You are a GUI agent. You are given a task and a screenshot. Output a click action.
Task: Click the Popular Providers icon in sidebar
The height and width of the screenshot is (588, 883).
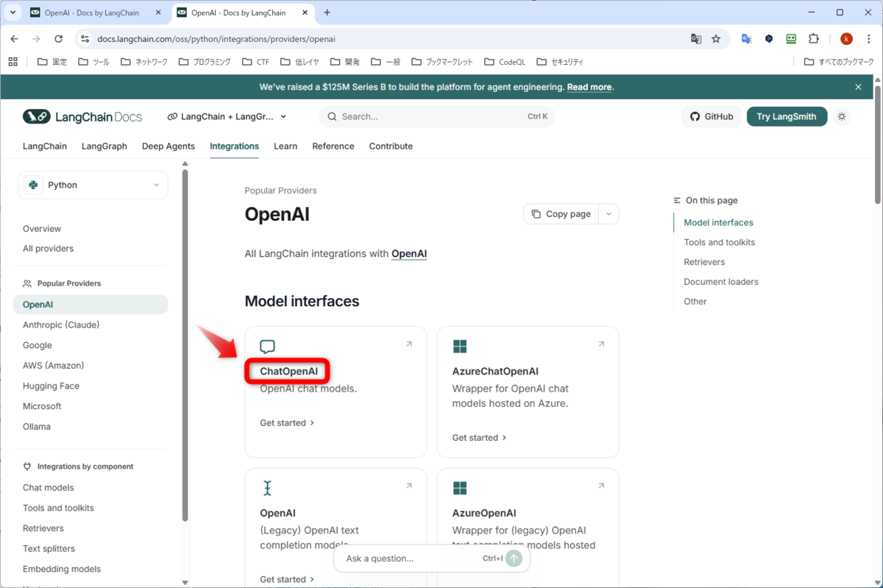pos(26,283)
